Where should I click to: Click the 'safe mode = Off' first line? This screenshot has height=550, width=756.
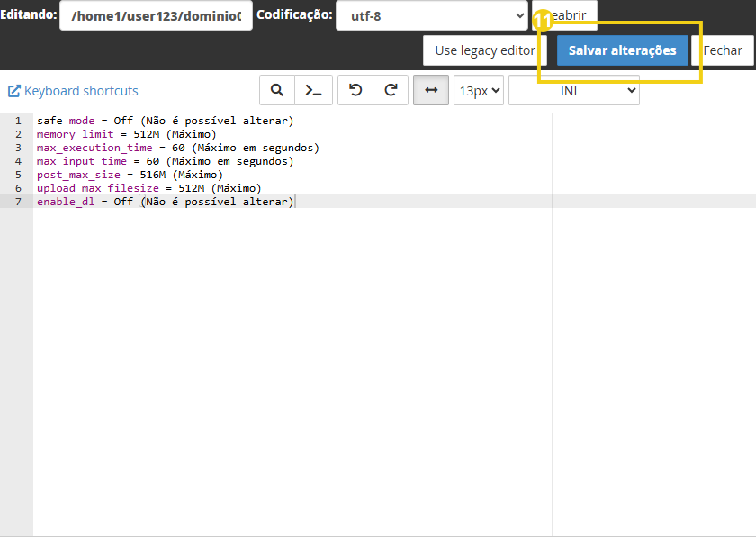166,121
